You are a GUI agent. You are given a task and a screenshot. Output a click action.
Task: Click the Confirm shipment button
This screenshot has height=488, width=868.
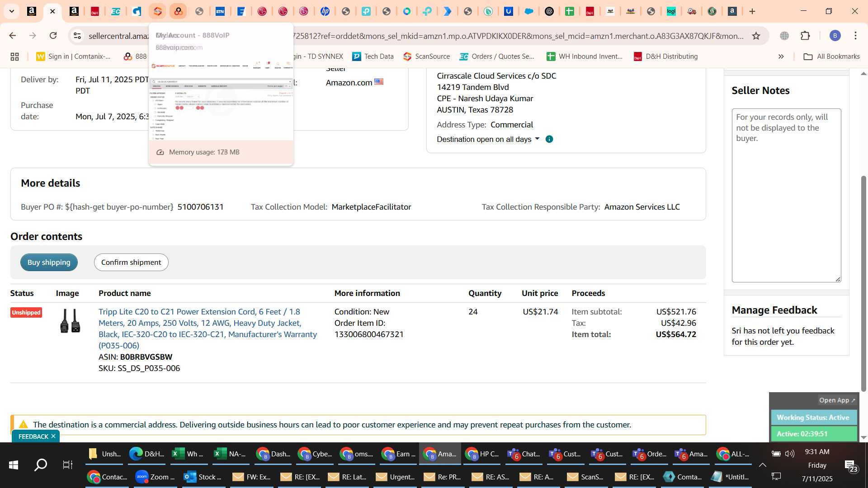[131, 263]
